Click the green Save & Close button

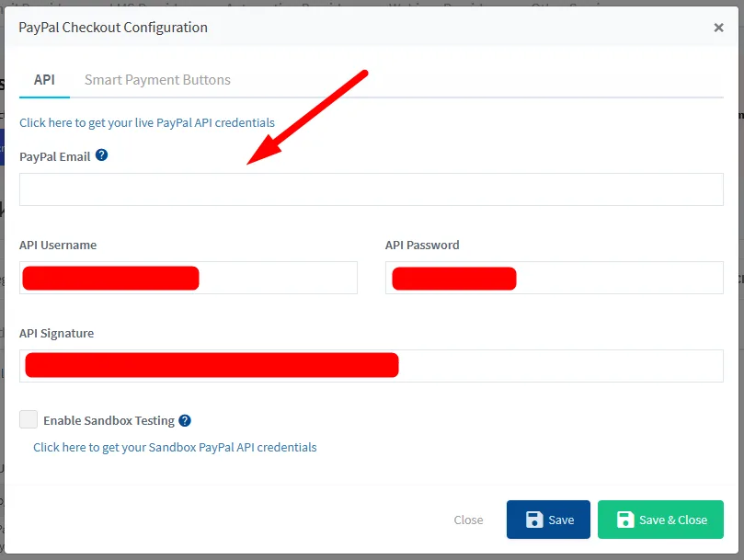tap(660, 520)
